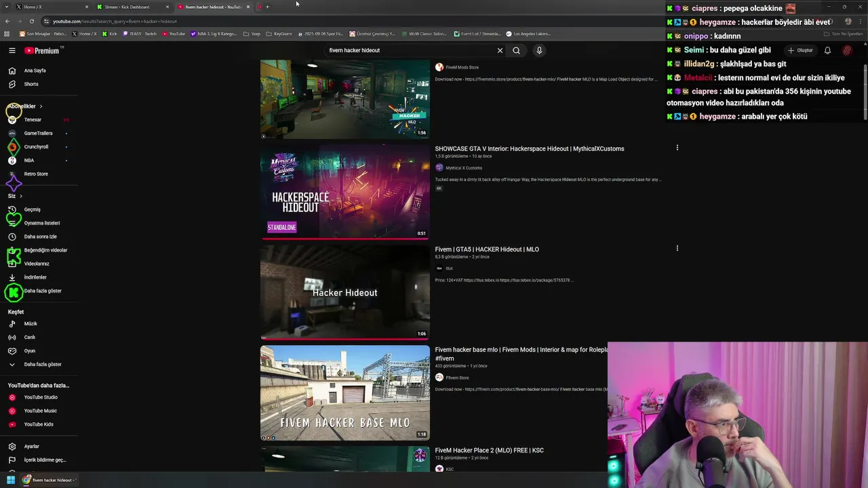The width and height of the screenshot is (868, 488).
Task: Open Canlı live section
Action: 39,338
